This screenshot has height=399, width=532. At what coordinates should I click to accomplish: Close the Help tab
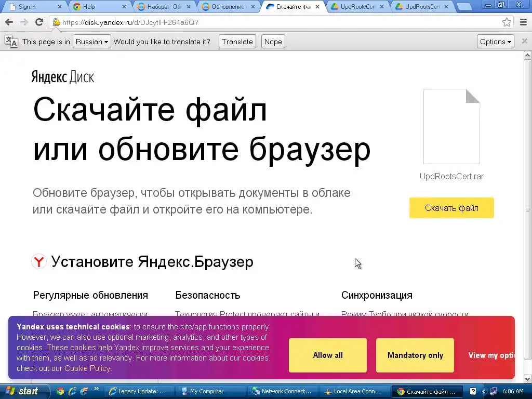pyautogui.click(x=124, y=7)
